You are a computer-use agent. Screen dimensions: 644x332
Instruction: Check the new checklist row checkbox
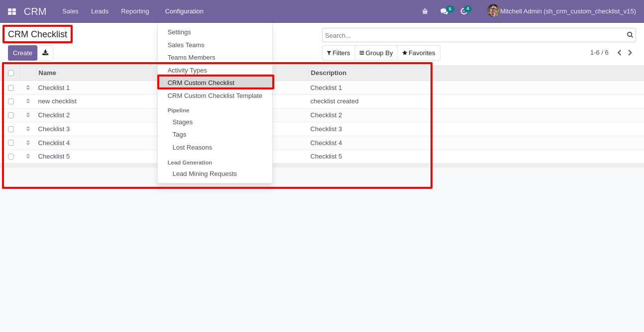coord(11,101)
